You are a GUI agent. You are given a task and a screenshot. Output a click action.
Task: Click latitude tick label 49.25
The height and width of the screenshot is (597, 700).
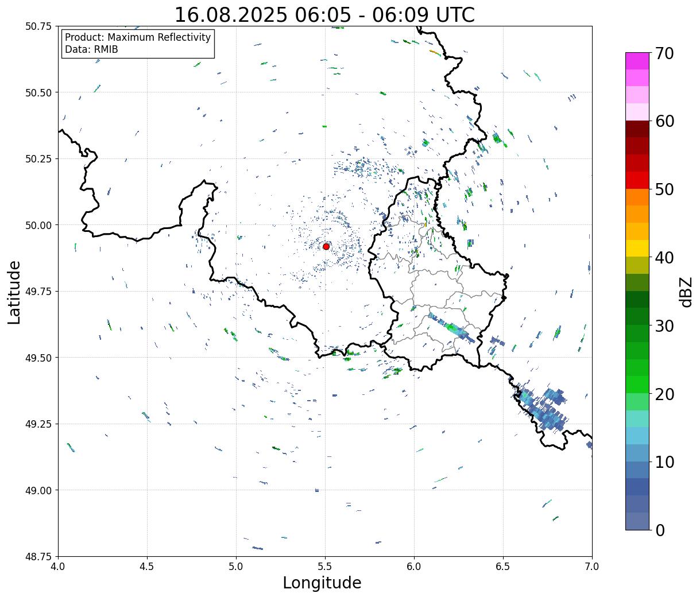pyautogui.click(x=38, y=424)
